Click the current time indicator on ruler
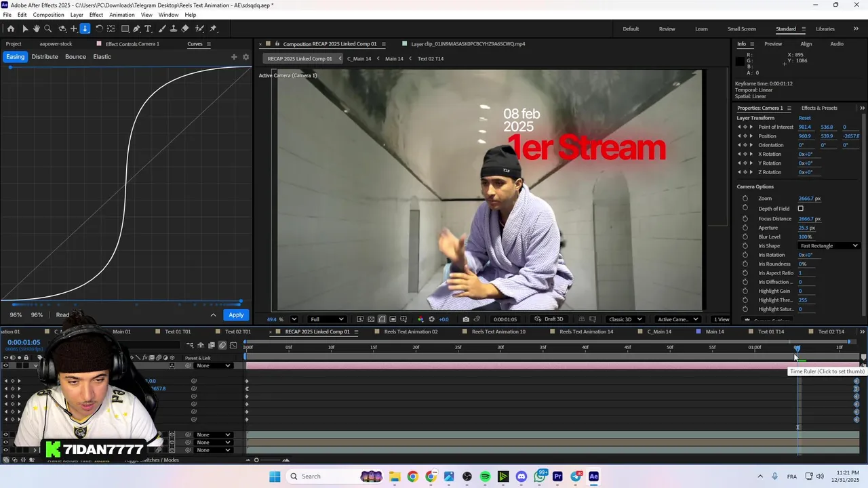 pos(797,348)
